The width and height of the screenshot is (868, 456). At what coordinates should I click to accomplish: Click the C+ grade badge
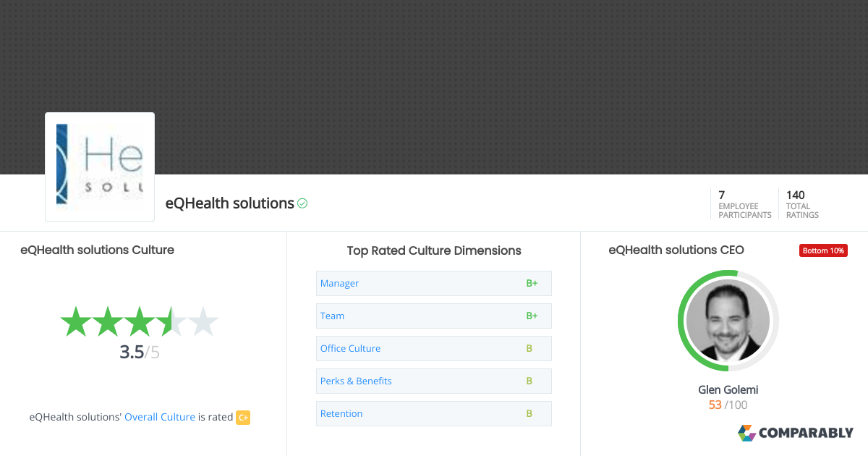click(243, 418)
